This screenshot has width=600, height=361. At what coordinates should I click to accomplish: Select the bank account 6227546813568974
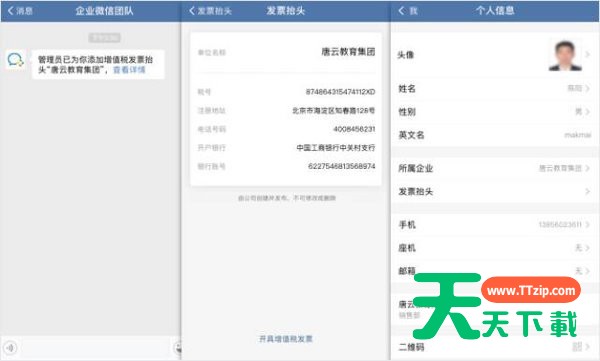click(x=341, y=166)
